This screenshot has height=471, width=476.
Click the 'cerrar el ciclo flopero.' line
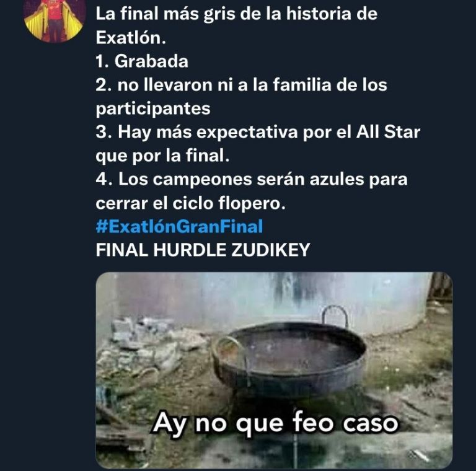191,203
